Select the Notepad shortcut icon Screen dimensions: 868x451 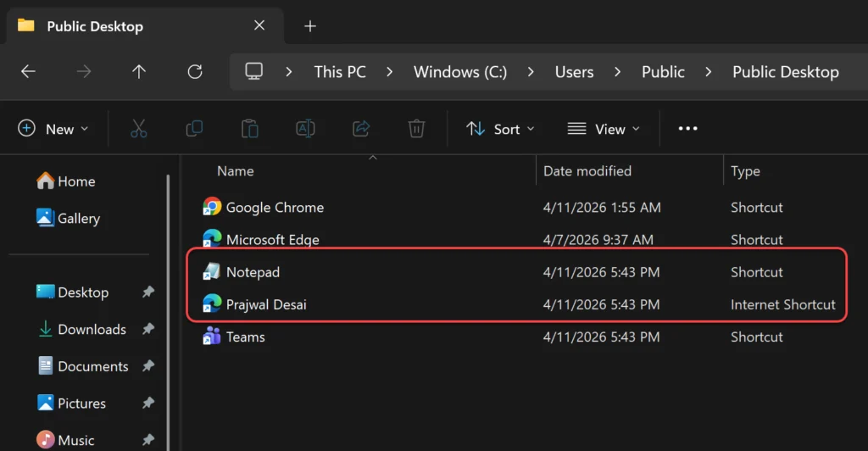[211, 272]
